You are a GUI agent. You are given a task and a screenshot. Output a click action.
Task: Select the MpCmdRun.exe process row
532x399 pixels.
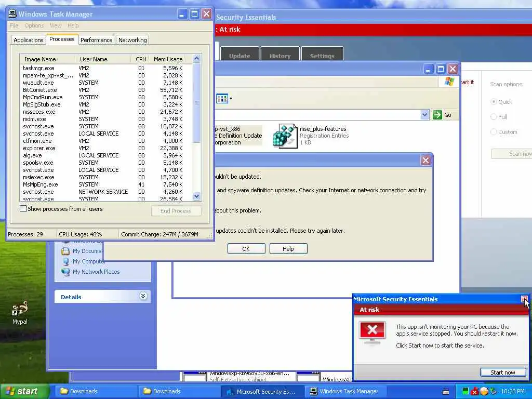[x=103, y=97]
